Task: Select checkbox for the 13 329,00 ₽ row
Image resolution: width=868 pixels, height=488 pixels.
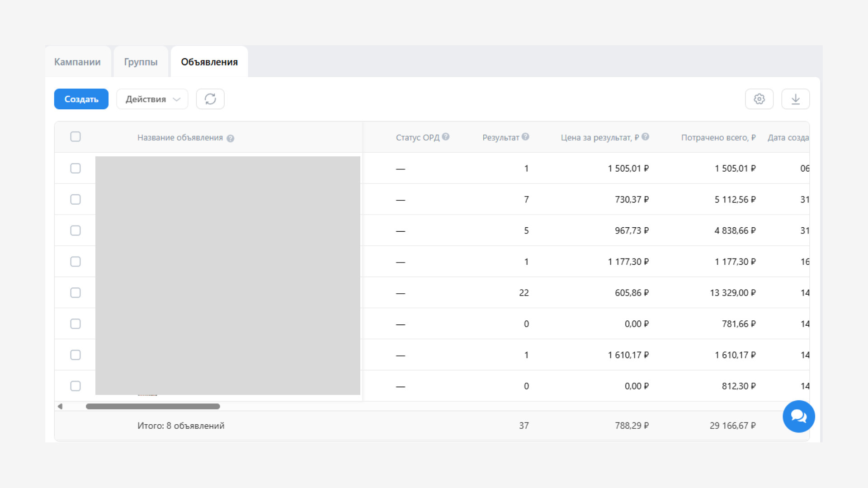Action: click(75, 293)
